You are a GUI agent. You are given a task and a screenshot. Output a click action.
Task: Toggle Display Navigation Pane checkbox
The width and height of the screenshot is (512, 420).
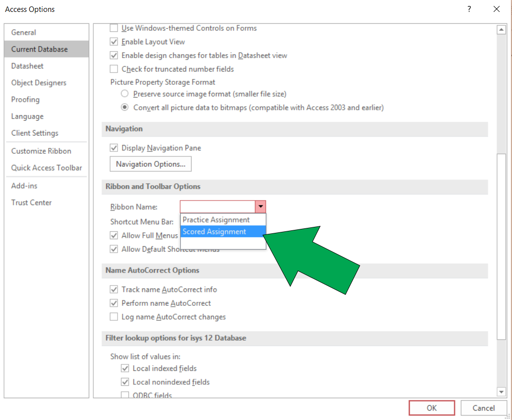(114, 148)
